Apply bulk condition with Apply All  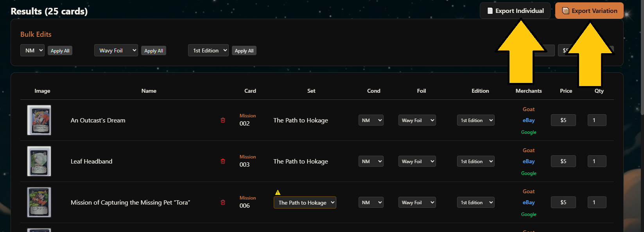[x=60, y=51]
